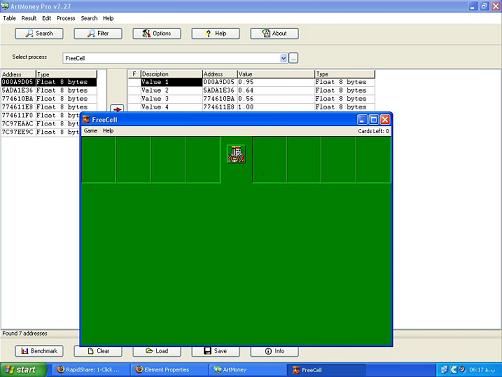Image resolution: width=502 pixels, height=377 pixels.
Task: Open the Table menu
Action: point(9,18)
